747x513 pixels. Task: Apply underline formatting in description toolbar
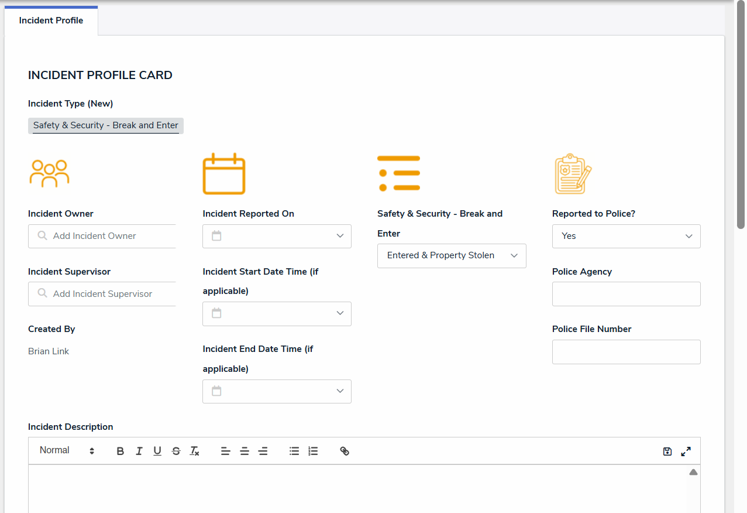point(157,451)
